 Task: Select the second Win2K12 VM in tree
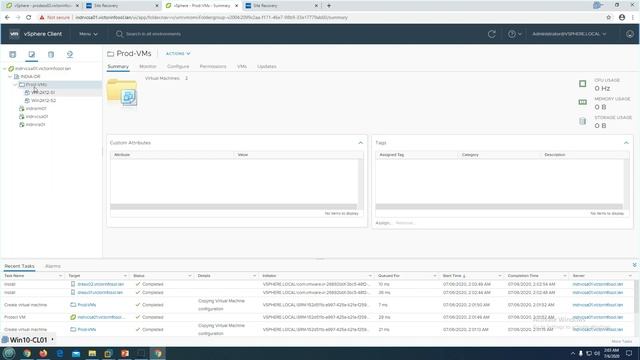point(44,100)
